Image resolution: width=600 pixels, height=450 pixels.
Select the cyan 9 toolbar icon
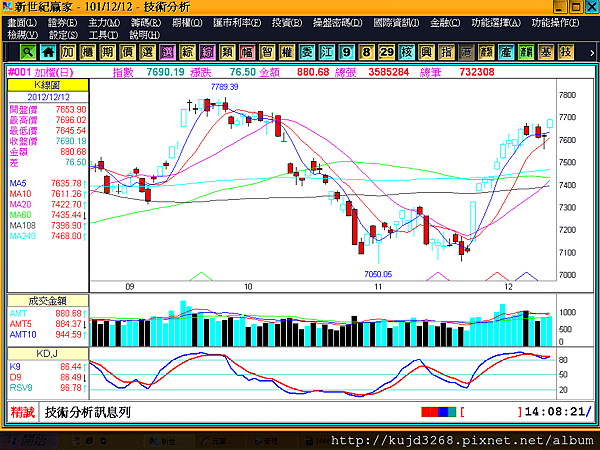tap(346, 52)
